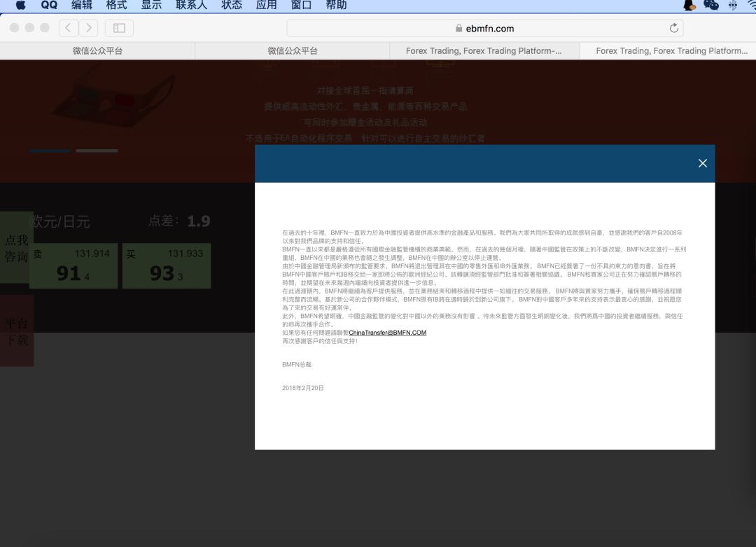The width and height of the screenshot is (756, 547).
Task: Open the 格式 menu
Action: (117, 6)
